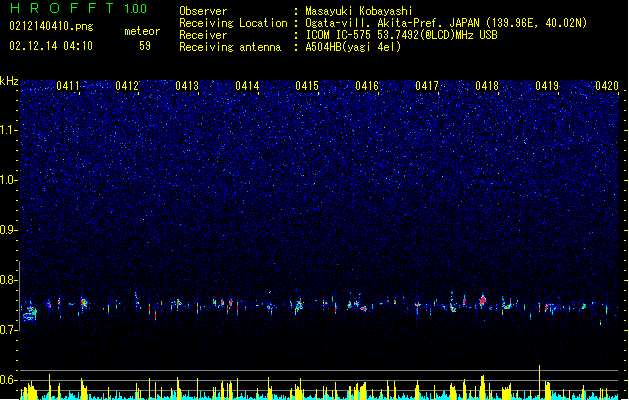
Task: Click the 1.1 kHz axis tick label
Action: point(8,130)
